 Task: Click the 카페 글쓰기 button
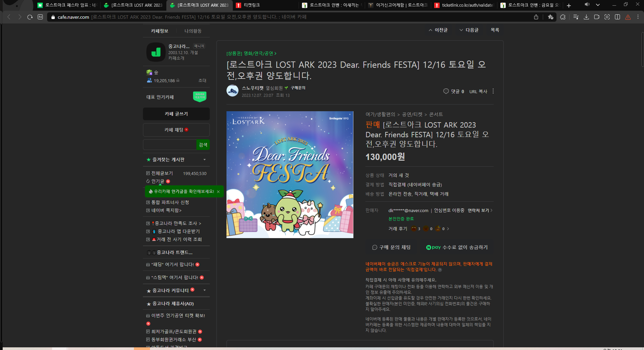tap(176, 114)
